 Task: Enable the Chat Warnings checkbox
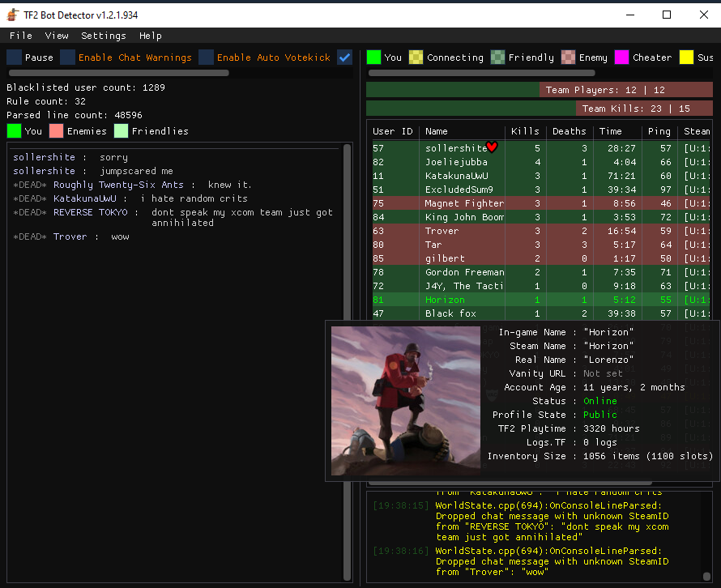coord(67,58)
